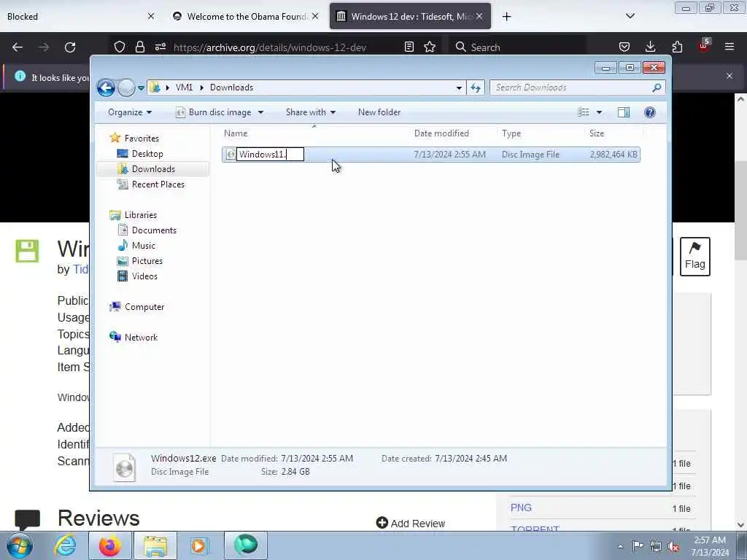The image size is (747, 560).
Task: Click the muted volume tray icon
Action: (673, 546)
